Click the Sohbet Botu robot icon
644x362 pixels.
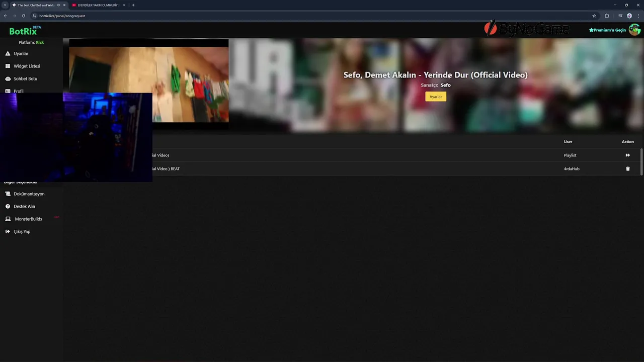[x=8, y=78]
